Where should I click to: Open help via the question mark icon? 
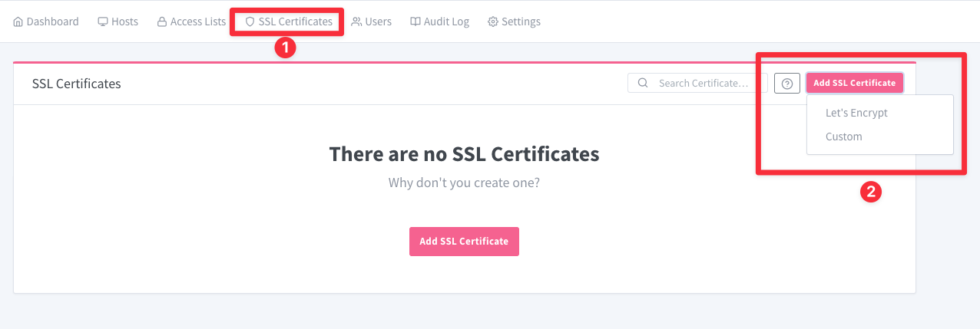tap(787, 84)
